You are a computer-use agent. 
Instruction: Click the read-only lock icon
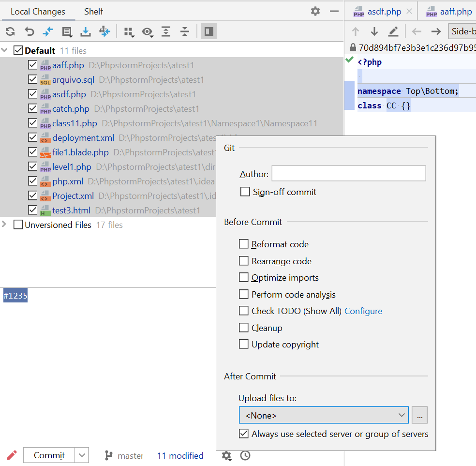coord(353,47)
